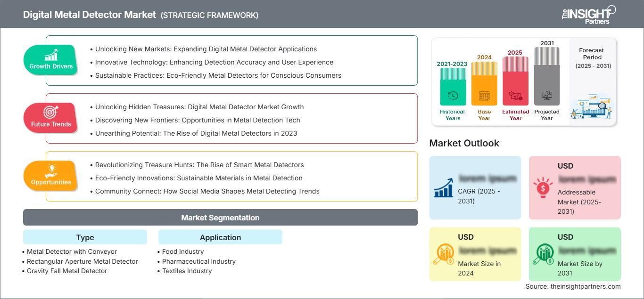The height and width of the screenshot is (299, 644).
Task: Click 'Estimated Year' caption
Action: [515, 115]
